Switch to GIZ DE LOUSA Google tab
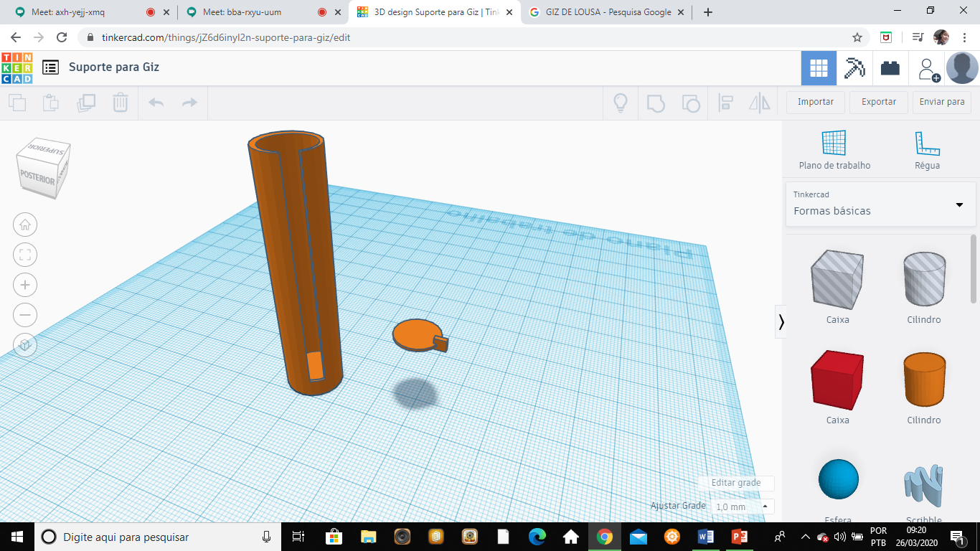980x551 pixels. tap(601, 12)
